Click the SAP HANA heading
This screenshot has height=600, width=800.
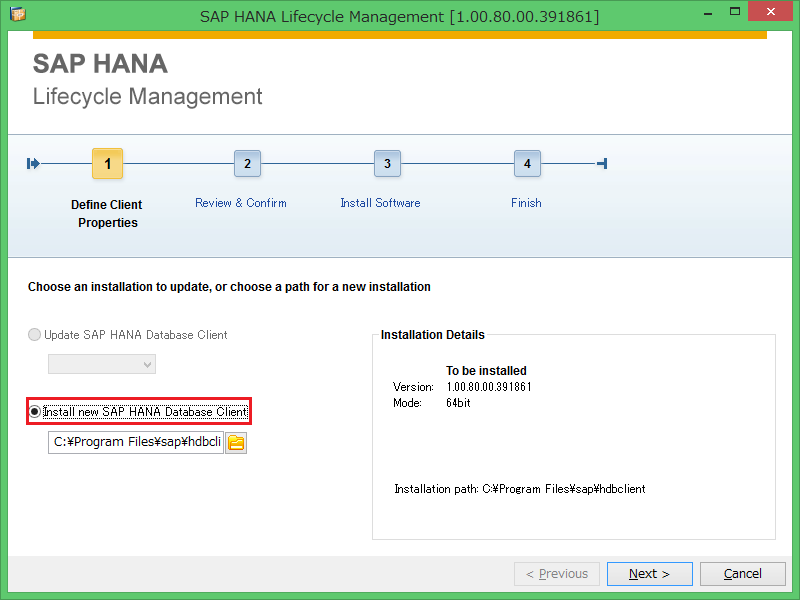click(100, 64)
